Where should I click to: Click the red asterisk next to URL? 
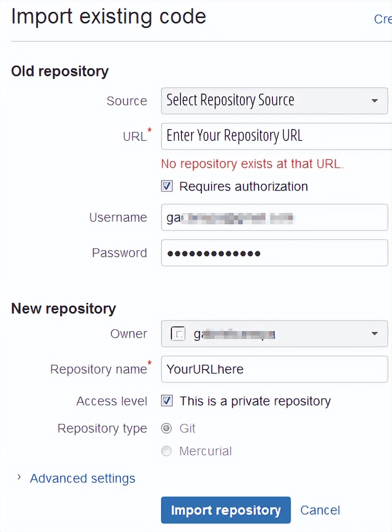pyautogui.click(x=149, y=130)
